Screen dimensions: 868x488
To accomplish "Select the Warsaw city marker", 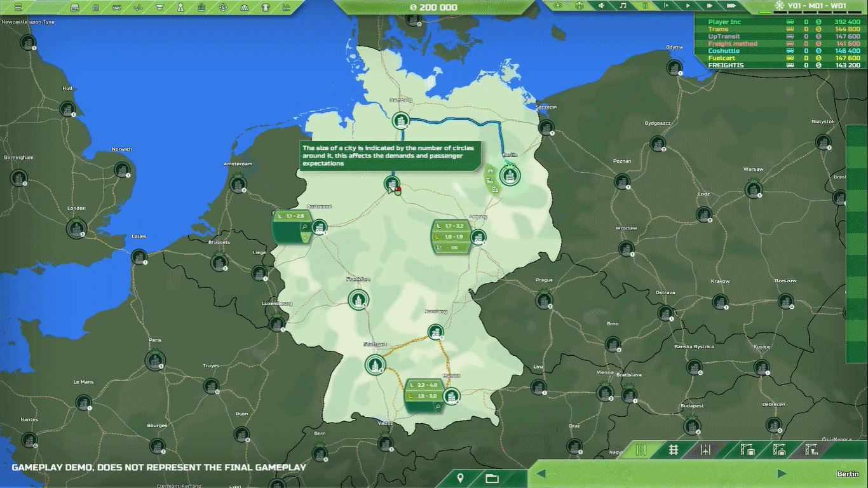I will (754, 188).
